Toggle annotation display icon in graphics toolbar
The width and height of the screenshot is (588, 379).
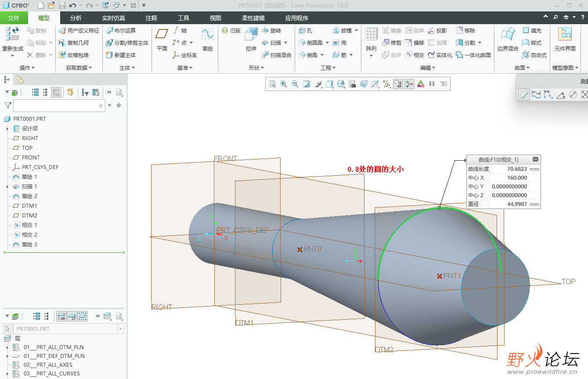(398, 84)
